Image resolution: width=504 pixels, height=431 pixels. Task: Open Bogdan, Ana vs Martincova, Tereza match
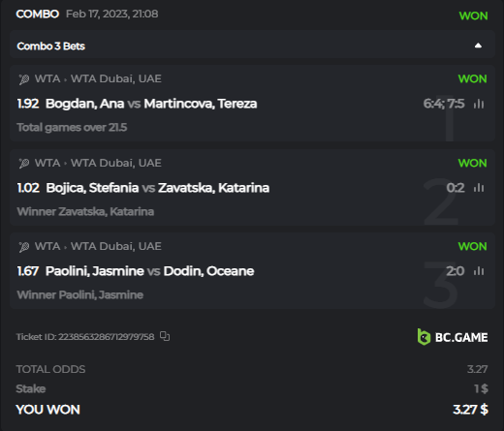point(151,104)
